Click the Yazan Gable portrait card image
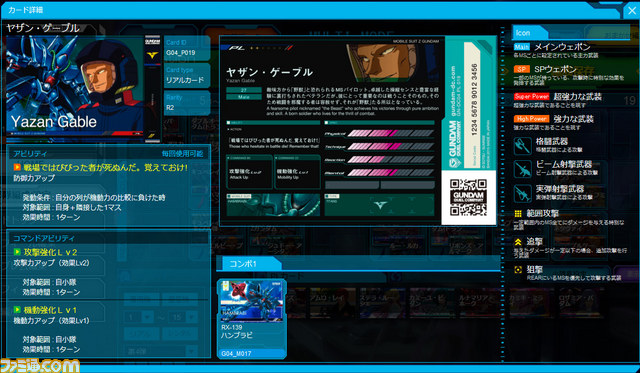The image size is (640, 373). pos(75,87)
